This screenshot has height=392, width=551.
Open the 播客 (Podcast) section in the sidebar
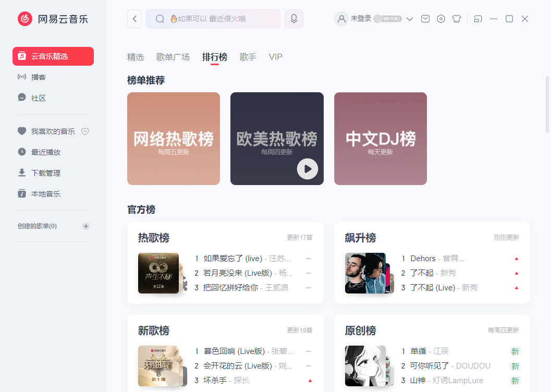tap(38, 77)
